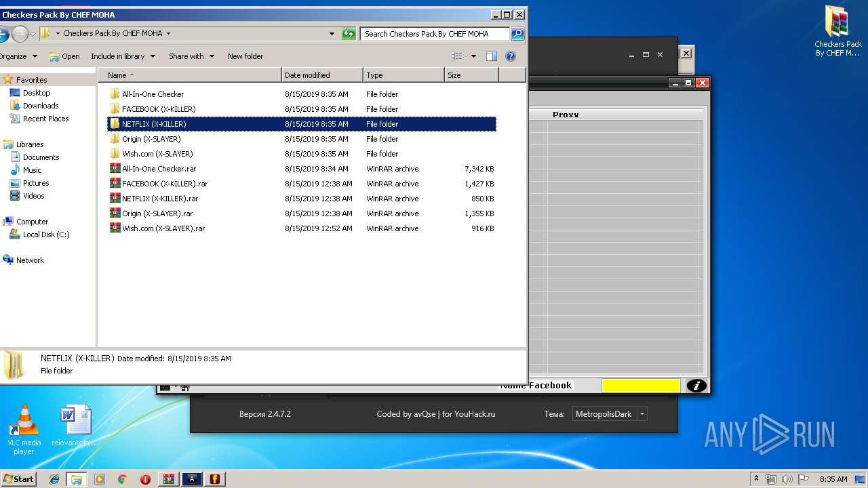Viewport: 868px width, 488px height.
Task: Click the 7,342 KB size cell
Action: [x=479, y=169]
